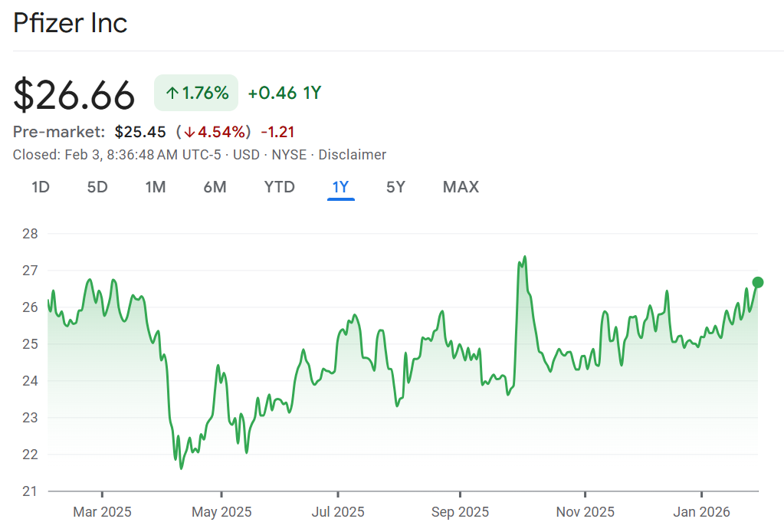Click the green up arrow in percent badge
784x532 pixels.
[x=172, y=94]
